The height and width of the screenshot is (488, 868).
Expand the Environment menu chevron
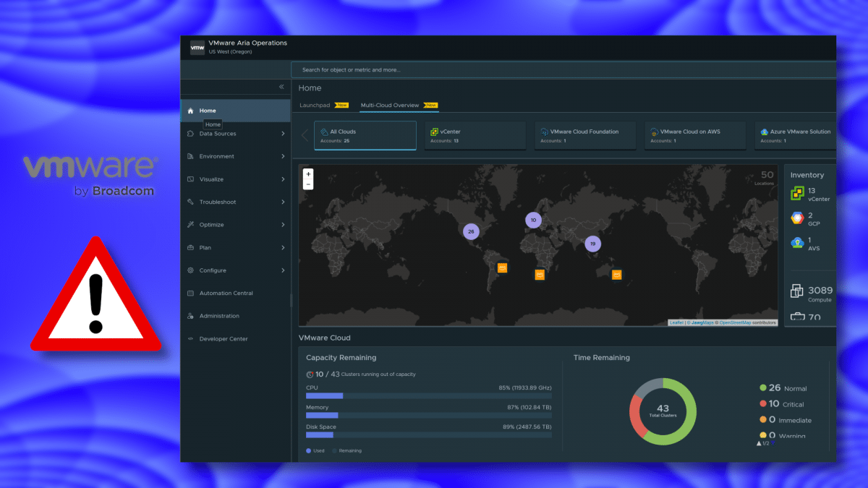click(x=283, y=156)
